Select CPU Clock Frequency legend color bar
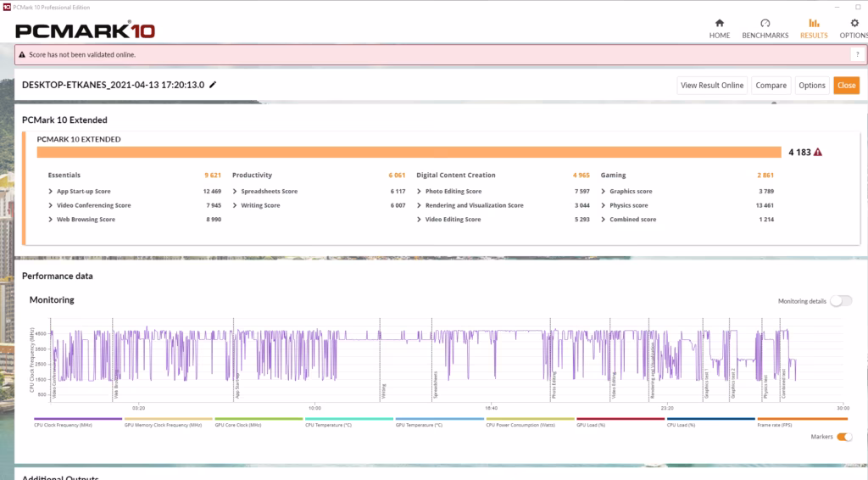Screen dimensions: 868x480 pos(78,419)
